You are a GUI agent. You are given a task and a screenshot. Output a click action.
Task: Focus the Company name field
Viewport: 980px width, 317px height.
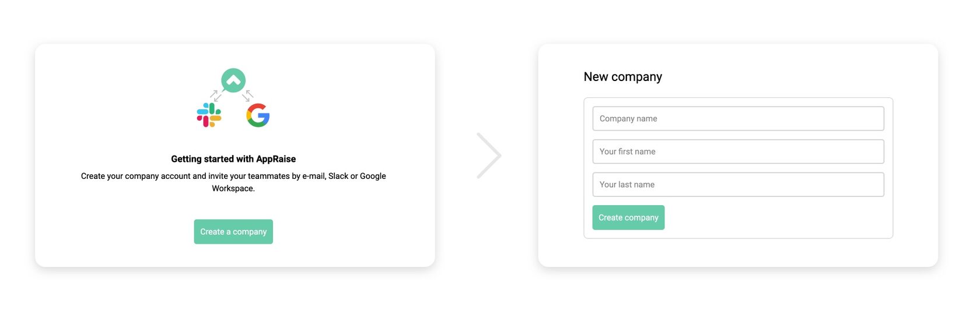click(738, 118)
